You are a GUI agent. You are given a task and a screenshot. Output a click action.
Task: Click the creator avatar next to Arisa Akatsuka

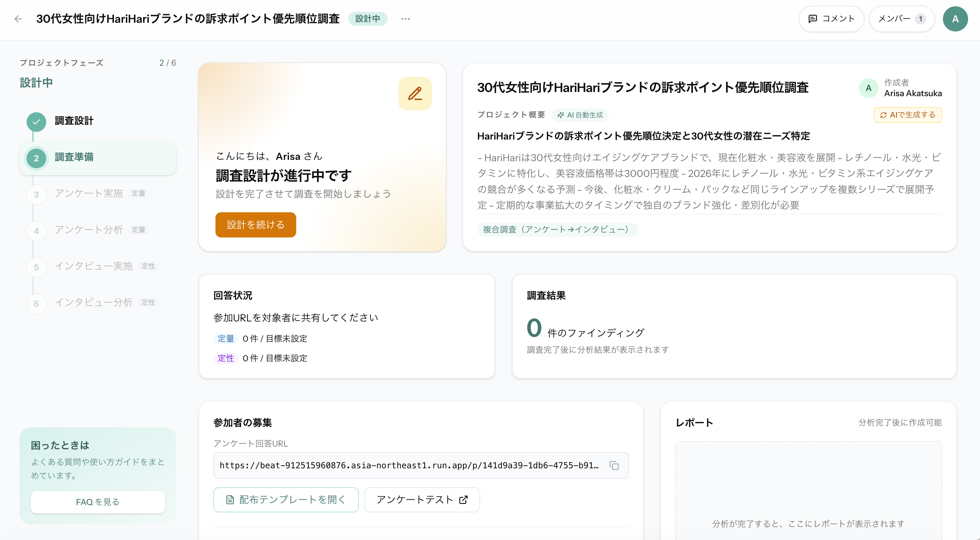click(868, 88)
